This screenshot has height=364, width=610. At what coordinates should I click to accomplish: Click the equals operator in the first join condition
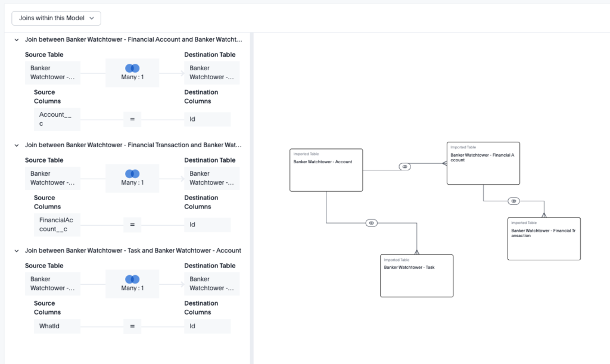(132, 119)
